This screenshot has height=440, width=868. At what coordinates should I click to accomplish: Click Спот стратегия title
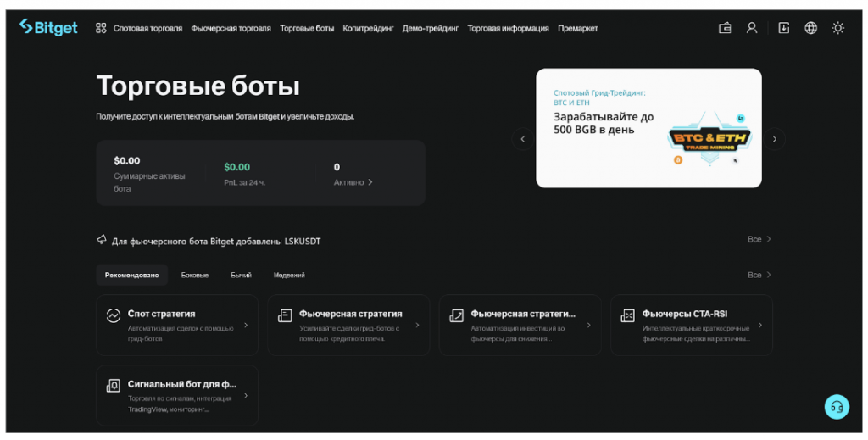pyautogui.click(x=162, y=314)
